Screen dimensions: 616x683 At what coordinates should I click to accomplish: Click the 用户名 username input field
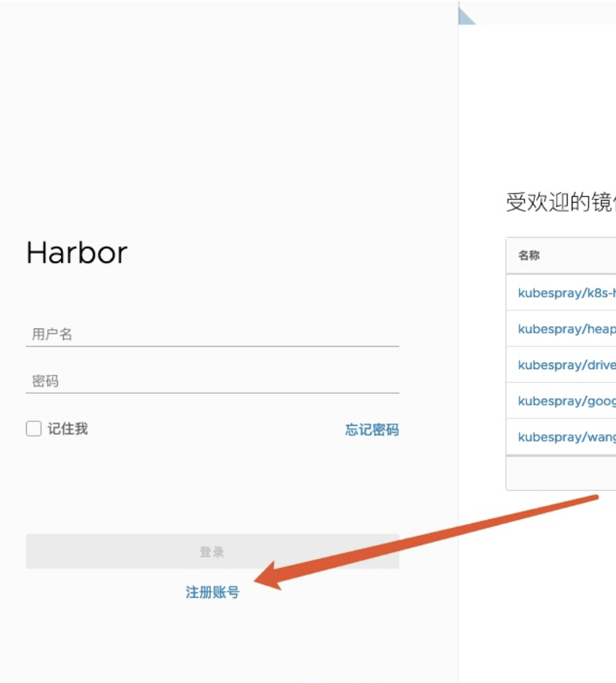point(212,334)
